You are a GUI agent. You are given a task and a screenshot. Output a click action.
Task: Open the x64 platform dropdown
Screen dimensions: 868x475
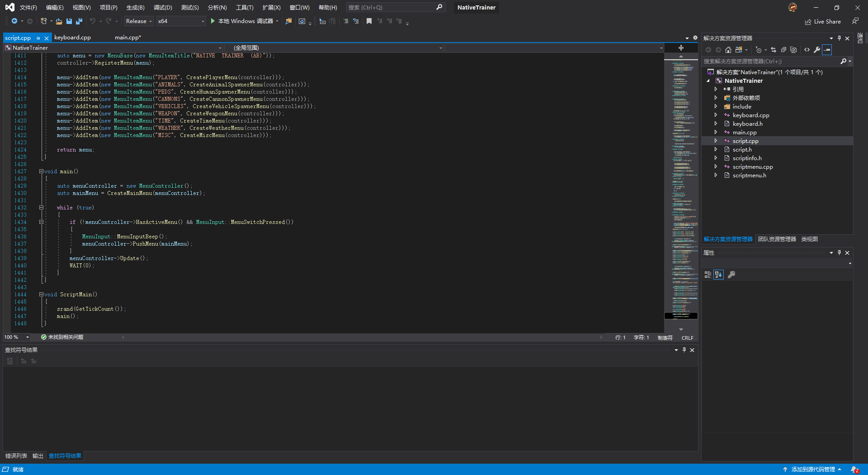tap(181, 21)
